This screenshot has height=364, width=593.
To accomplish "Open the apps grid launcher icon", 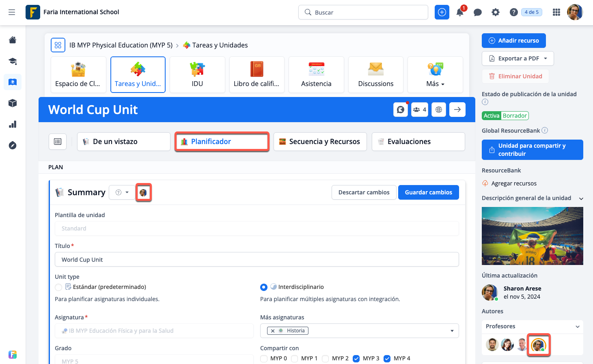I will point(556,12).
